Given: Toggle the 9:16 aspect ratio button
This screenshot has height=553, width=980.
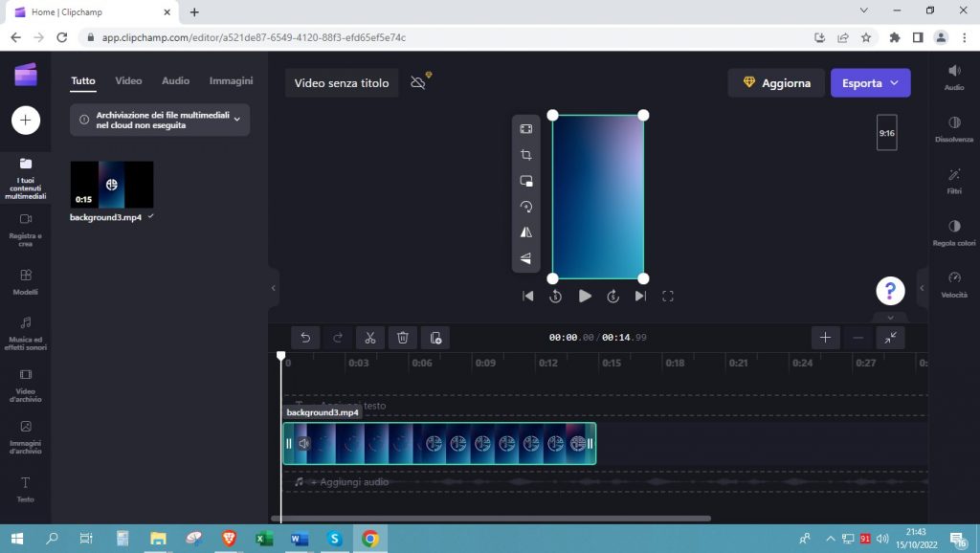Looking at the screenshot, I should coord(886,132).
